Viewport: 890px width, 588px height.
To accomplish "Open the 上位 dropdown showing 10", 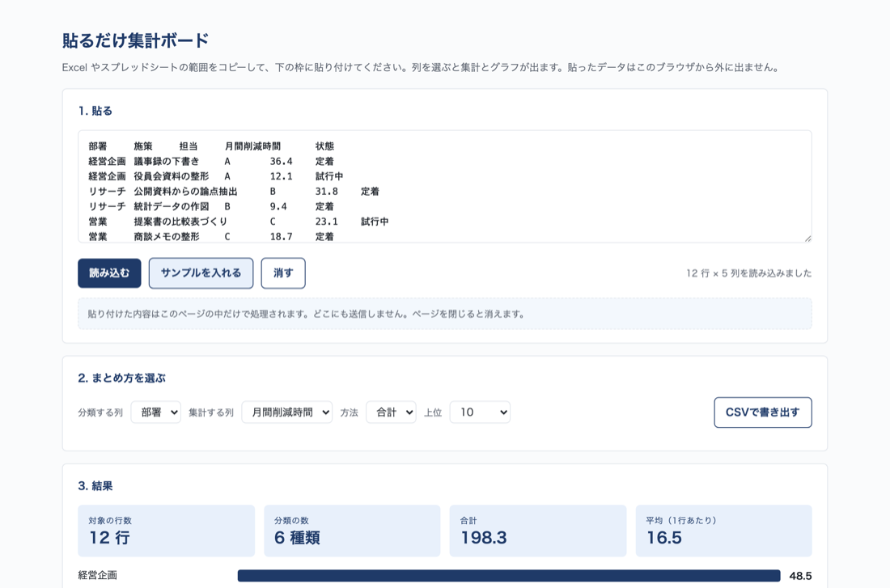I will [480, 412].
